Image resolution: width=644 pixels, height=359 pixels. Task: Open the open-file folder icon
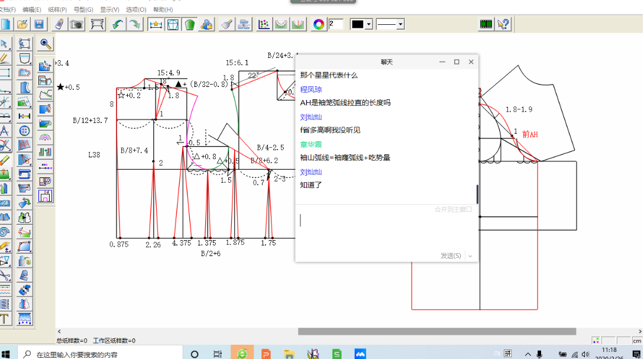pos(22,24)
